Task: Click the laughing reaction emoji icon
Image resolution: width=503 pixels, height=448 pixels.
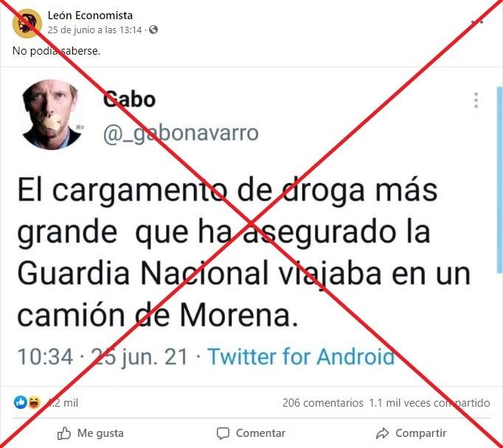Action: [34, 402]
